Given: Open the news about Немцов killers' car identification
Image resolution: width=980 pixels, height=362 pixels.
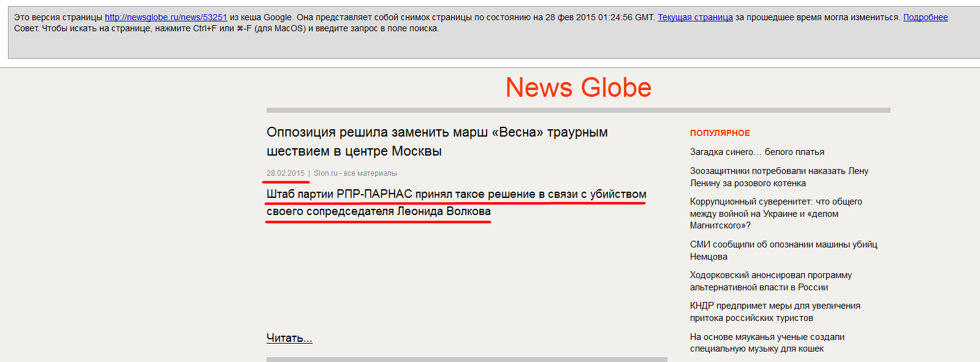Looking at the screenshot, I should (783, 251).
